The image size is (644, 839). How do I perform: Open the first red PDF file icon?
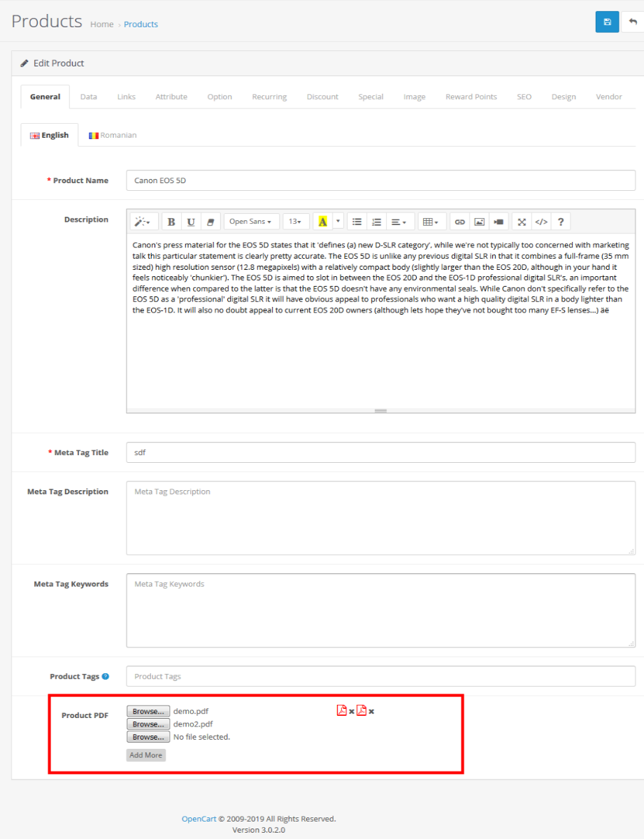[x=342, y=711]
